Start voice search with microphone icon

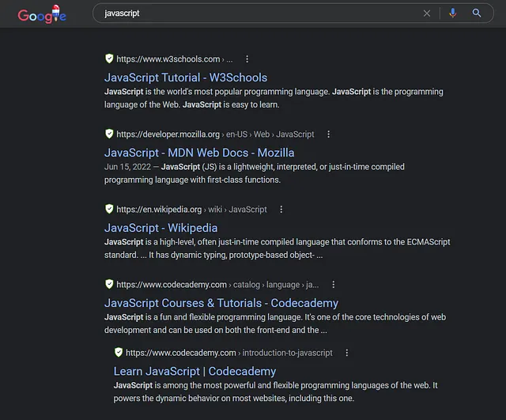(453, 13)
